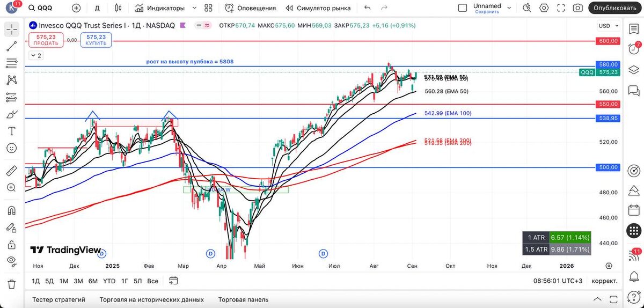Image resolution: width=644 pixels, height=308 pixels.
Task: Click the blue 538,95 price level label
Action: (x=608, y=118)
